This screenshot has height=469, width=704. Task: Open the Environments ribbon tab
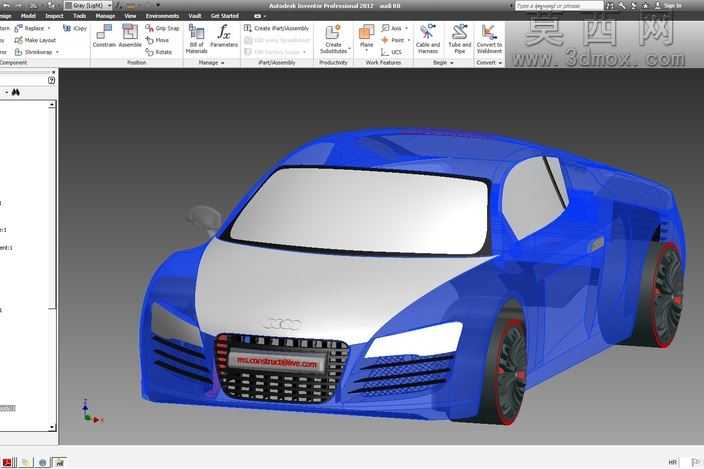(x=162, y=16)
